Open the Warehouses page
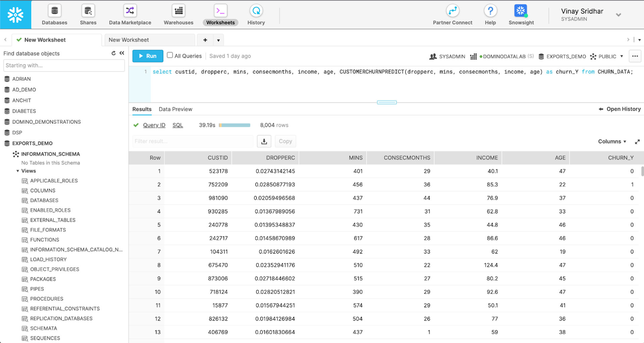Viewport: 644px width, 343px height. [x=178, y=15]
